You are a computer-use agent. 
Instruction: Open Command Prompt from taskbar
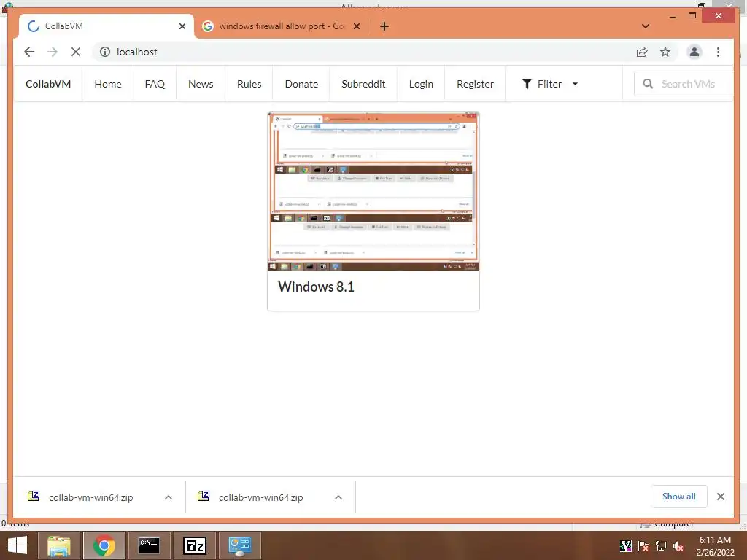[x=149, y=545]
